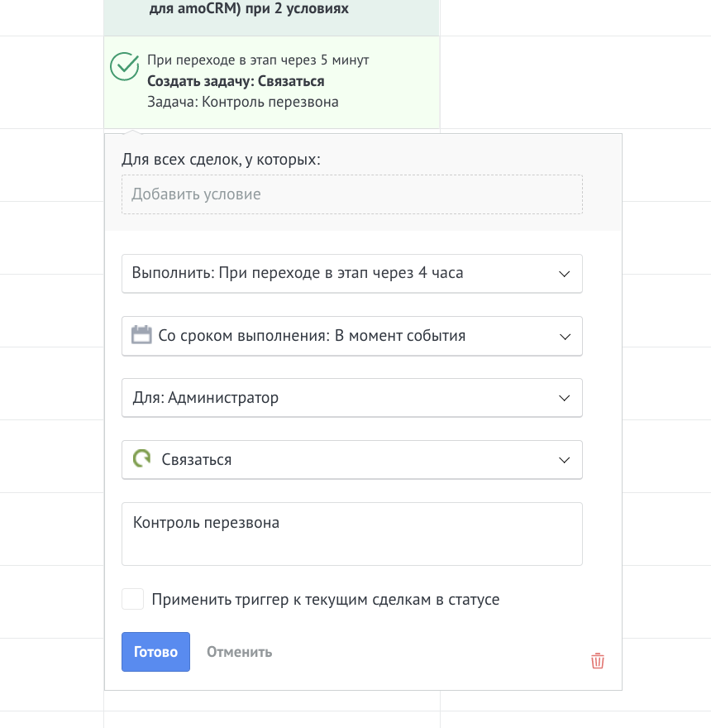Image resolution: width=711 pixels, height=728 pixels.
Task: Click the green circular arrow Связаться icon
Action: click(141, 458)
